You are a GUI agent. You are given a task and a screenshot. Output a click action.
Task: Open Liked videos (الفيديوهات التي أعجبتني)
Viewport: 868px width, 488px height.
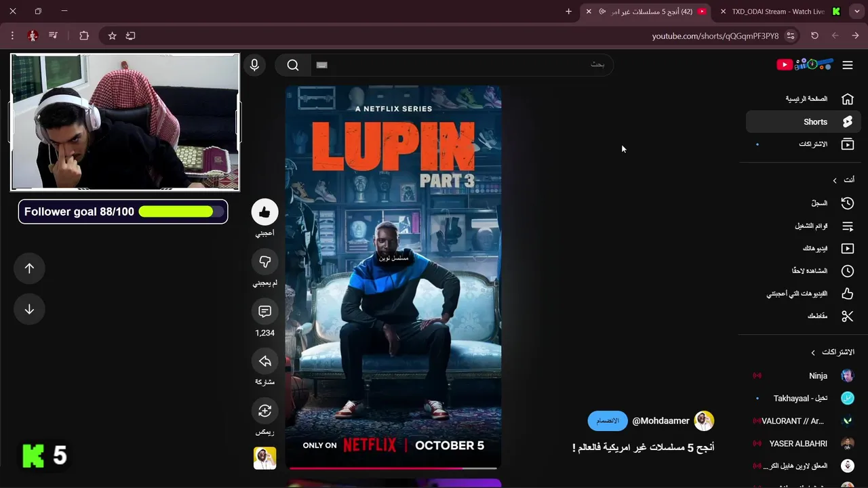tap(804, 294)
